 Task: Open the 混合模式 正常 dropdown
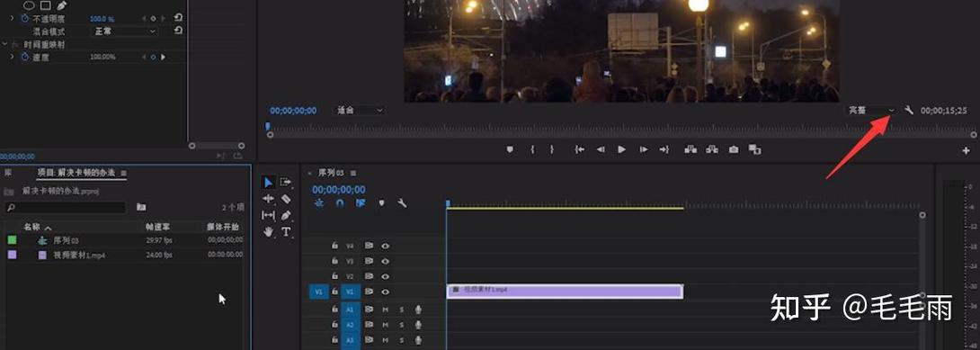(125, 31)
